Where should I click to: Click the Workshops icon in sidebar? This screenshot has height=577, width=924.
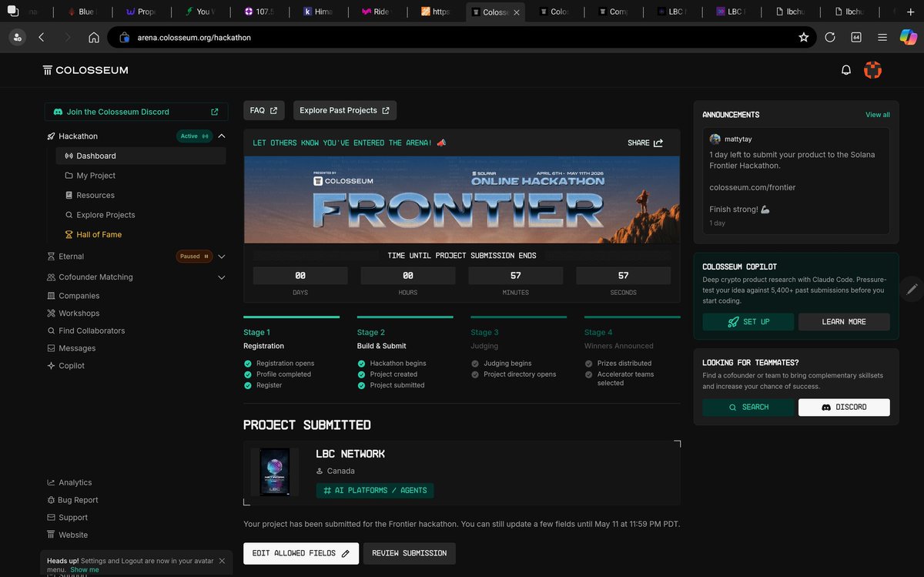(51, 314)
